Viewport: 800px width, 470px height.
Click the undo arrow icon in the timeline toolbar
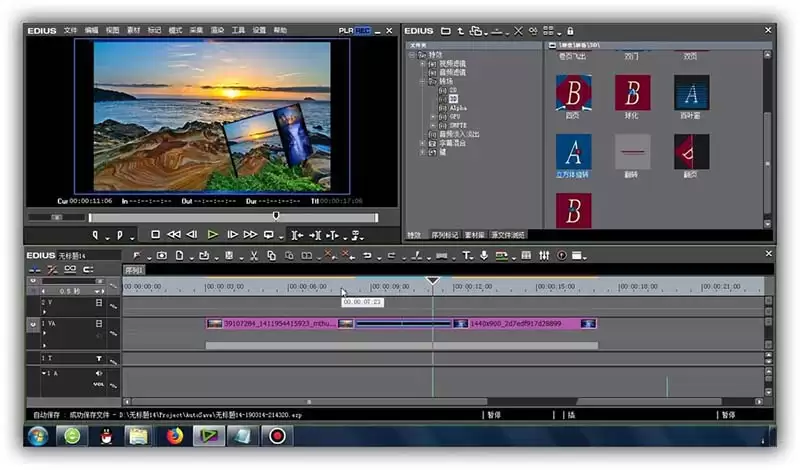367,256
